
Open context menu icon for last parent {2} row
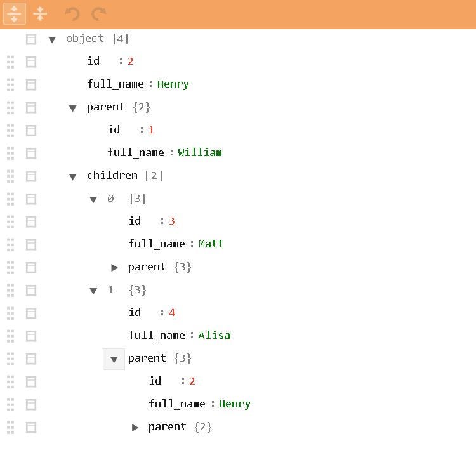pos(31,428)
